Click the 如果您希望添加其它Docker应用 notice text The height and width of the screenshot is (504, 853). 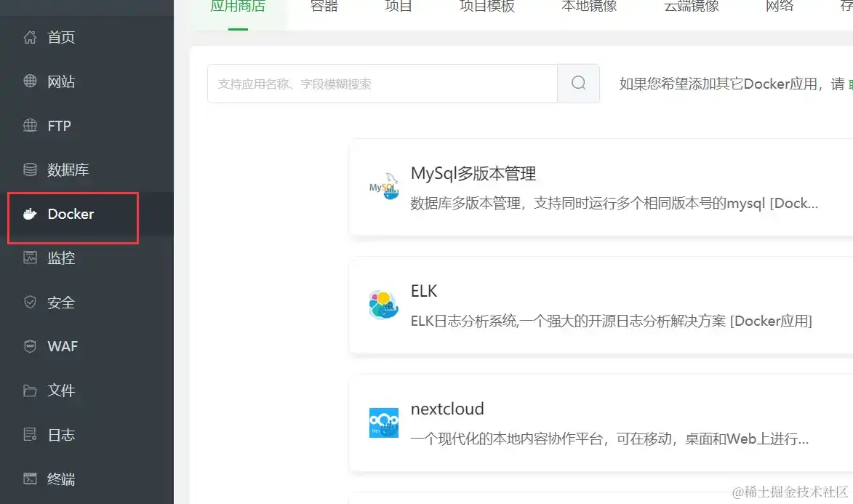(732, 84)
